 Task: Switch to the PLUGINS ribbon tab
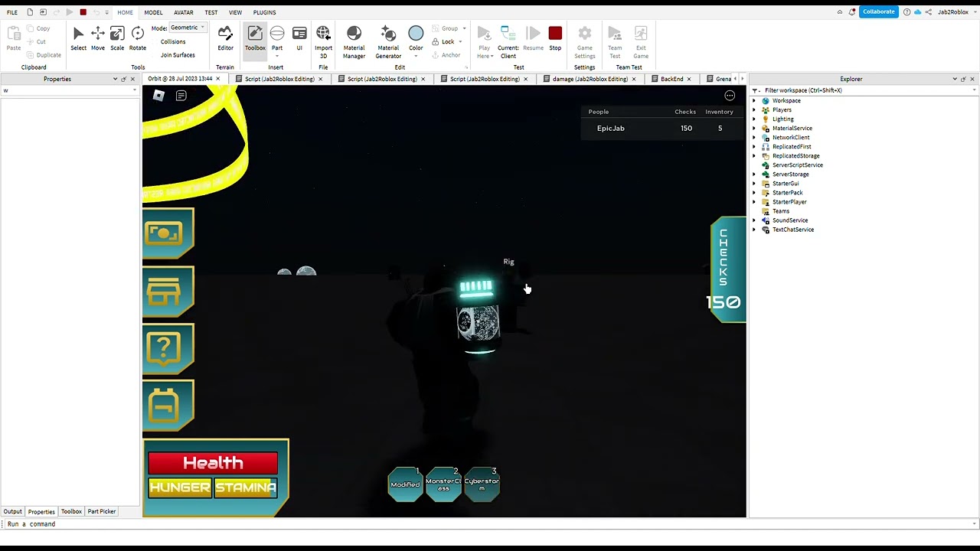[264, 12]
